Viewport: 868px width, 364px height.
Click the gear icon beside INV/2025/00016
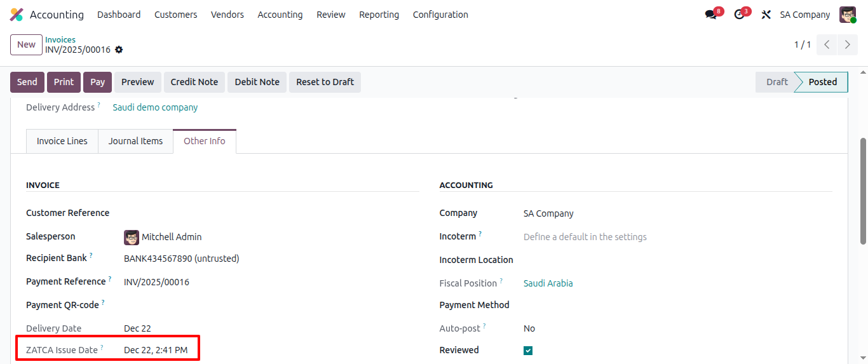(119, 50)
